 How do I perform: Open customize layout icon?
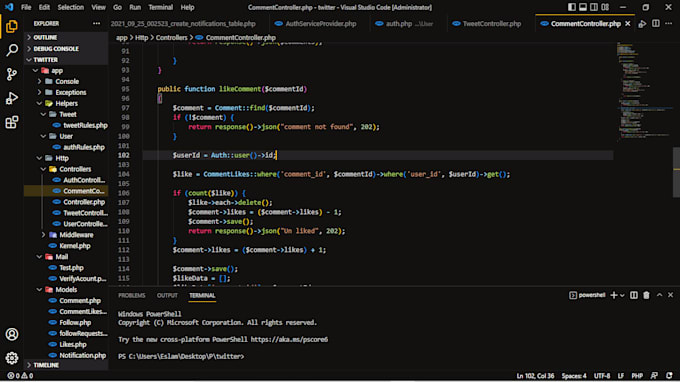point(605,7)
